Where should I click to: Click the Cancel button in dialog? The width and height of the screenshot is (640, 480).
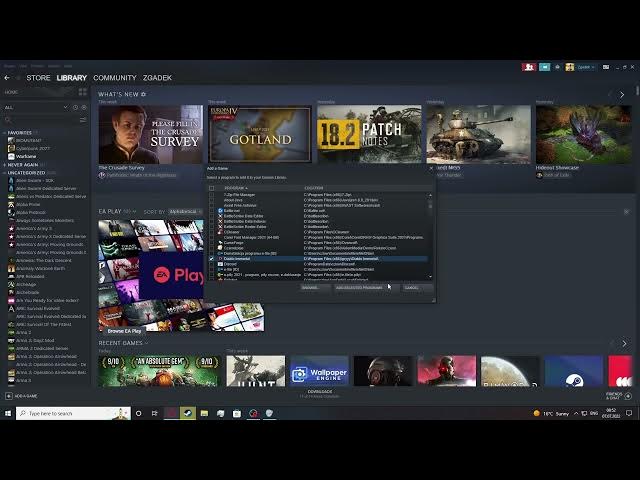pos(417,287)
